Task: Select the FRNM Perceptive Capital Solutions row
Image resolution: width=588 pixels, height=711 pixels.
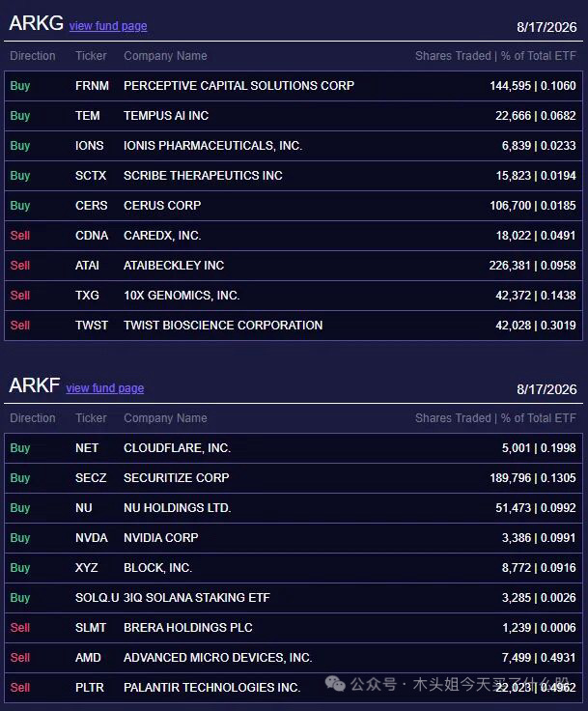Action: coord(294,86)
